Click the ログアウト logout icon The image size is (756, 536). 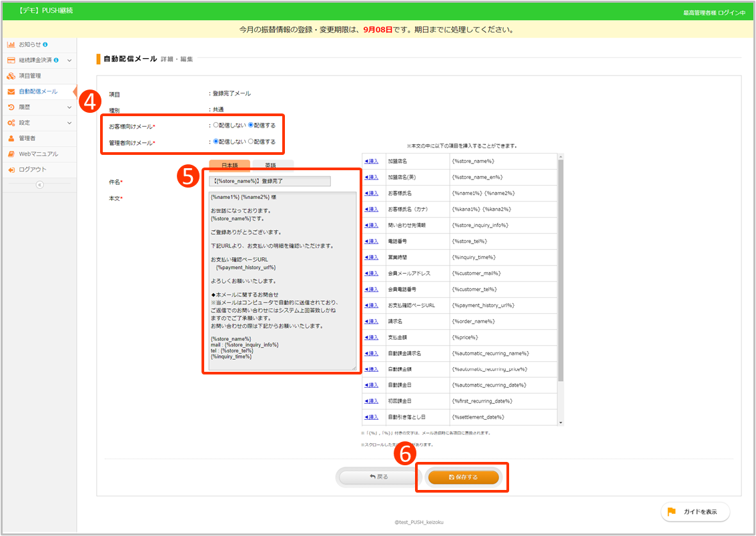(11, 170)
